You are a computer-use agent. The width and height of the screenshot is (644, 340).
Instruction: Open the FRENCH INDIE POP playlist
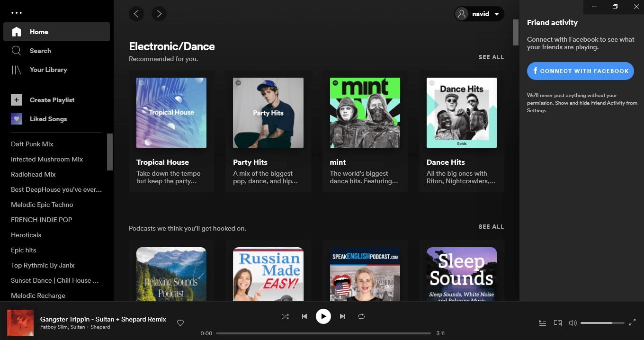pyautogui.click(x=42, y=220)
